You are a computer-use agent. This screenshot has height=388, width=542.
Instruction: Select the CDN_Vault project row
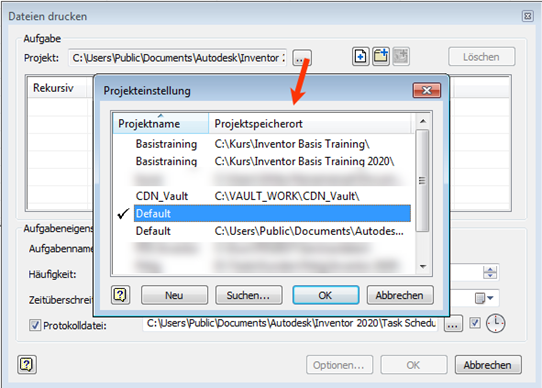(x=262, y=196)
